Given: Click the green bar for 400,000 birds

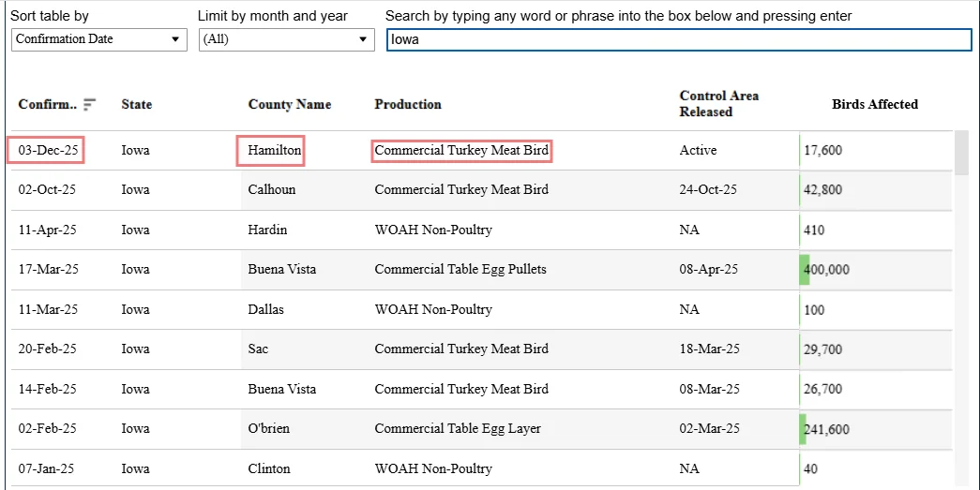Looking at the screenshot, I should pyautogui.click(x=805, y=270).
